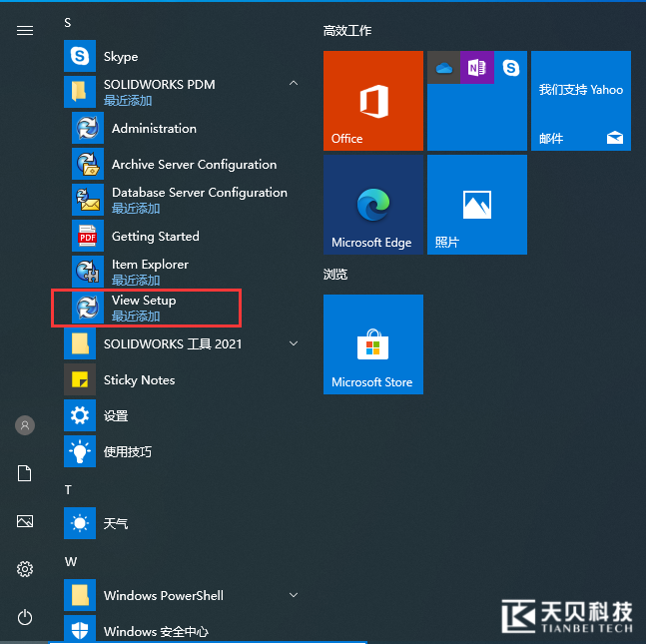This screenshot has width=646, height=644.
Task: Select the 天气 text label
Action: [x=116, y=524]
